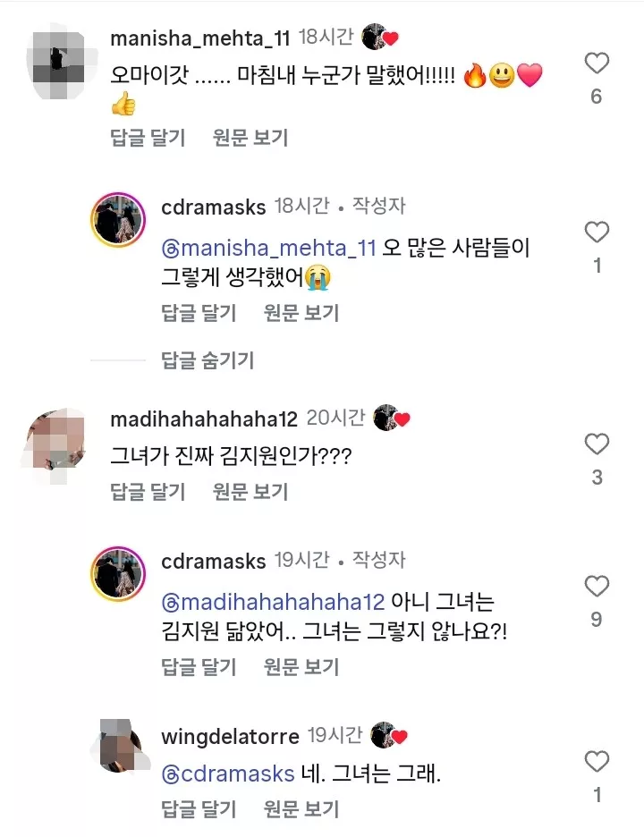644x837 pixels.
Task: Open @madihahahahaha12 mention link in reply
Action: tap(273, 602)
